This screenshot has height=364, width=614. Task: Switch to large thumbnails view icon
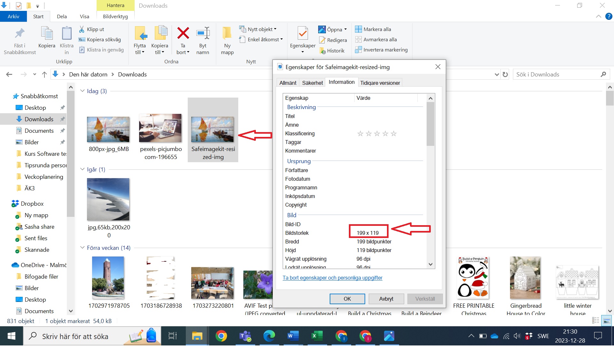tap(607, 320)
